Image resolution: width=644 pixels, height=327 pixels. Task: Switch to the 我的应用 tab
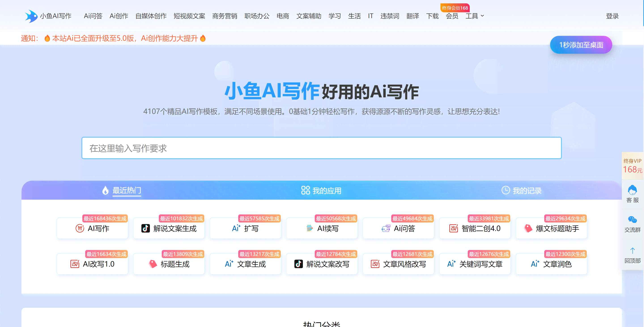[321, 190]
